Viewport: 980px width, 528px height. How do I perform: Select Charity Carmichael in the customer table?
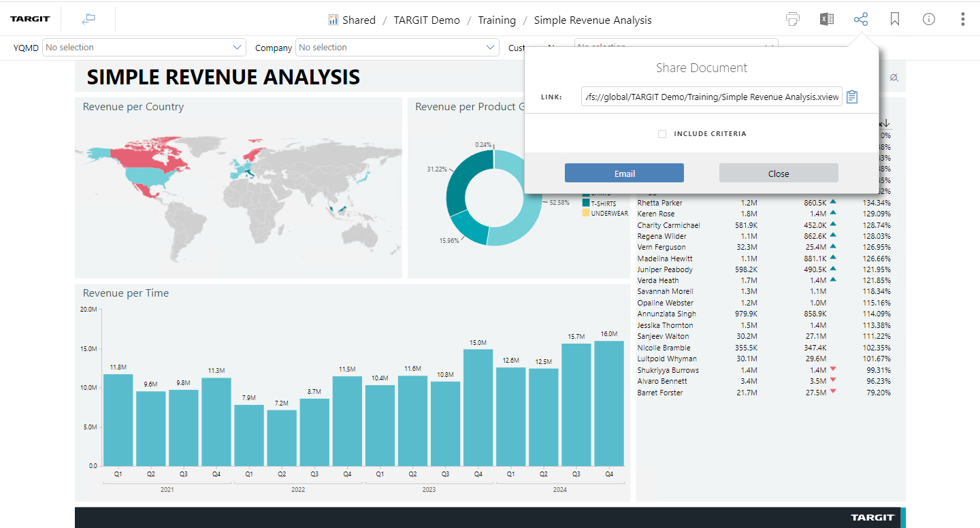point(668,225)
